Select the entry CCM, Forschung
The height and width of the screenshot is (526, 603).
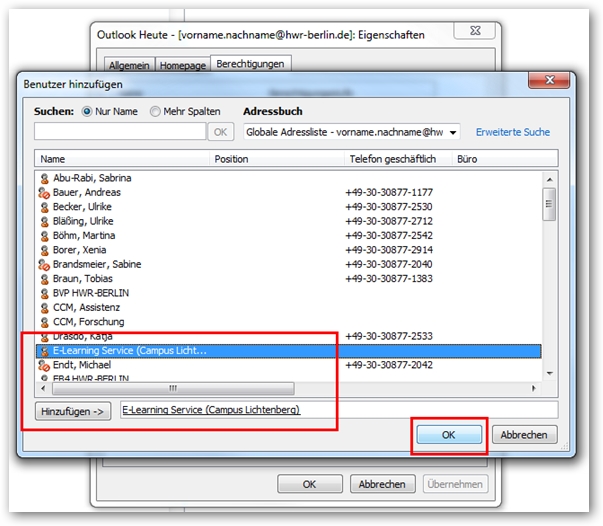tap(88, 321)
